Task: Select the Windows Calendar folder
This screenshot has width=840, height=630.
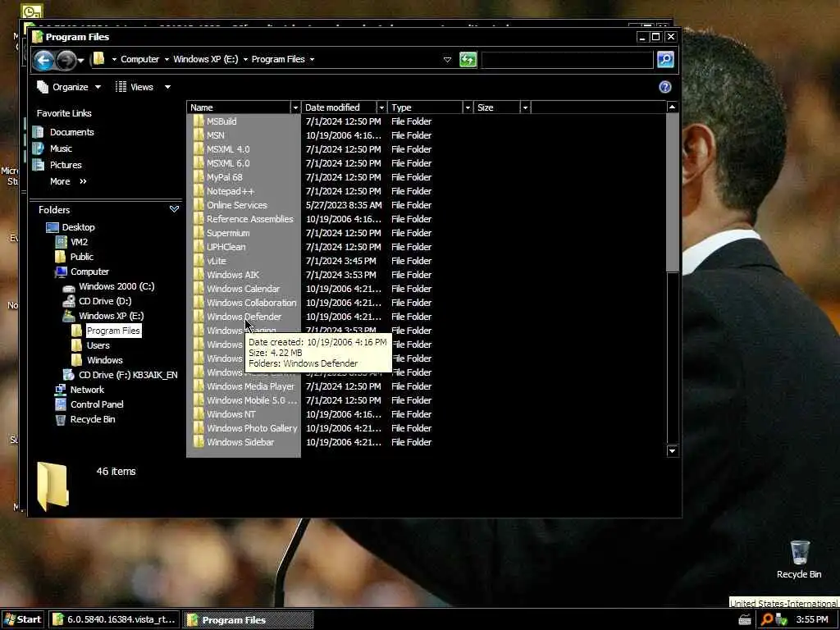Action: tap(243, 289)
